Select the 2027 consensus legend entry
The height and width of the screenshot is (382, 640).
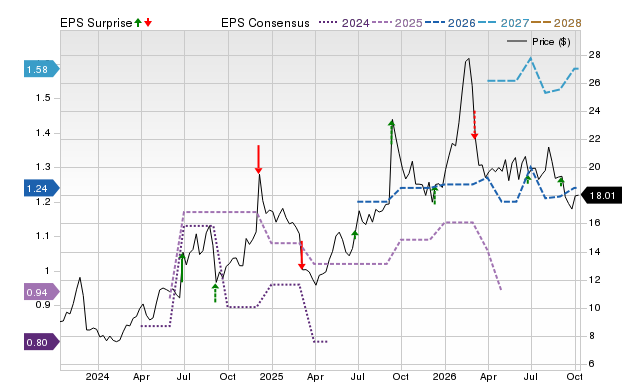[x=503, y=23]
